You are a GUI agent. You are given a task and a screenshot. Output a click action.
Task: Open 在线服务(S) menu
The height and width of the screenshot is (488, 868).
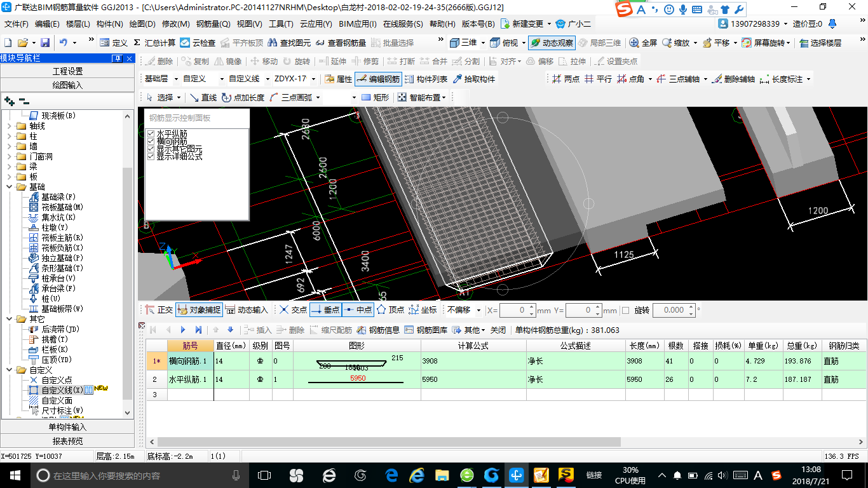tap(403, 24)
